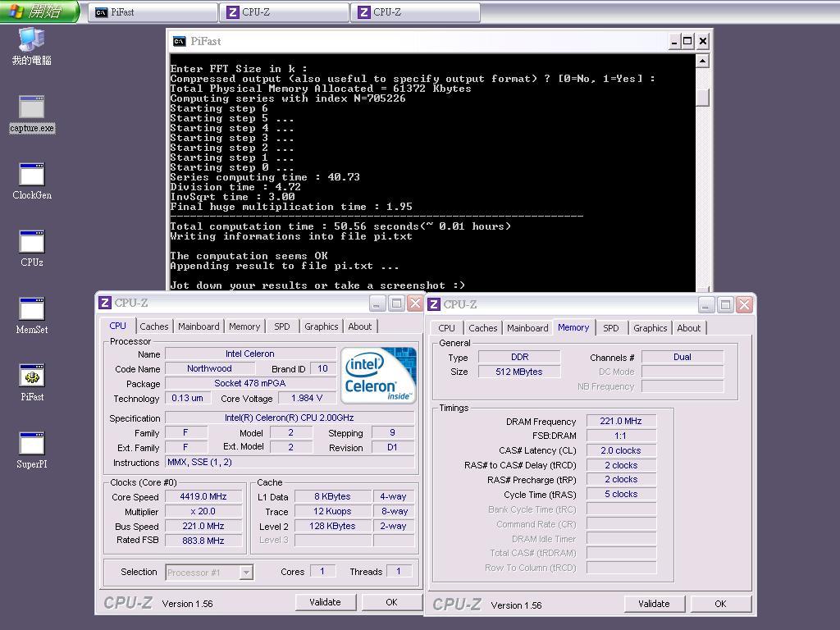Open SPD tab in right CPU-Z window
Viewport: 840px width, 630px height.
coord(610,328)
